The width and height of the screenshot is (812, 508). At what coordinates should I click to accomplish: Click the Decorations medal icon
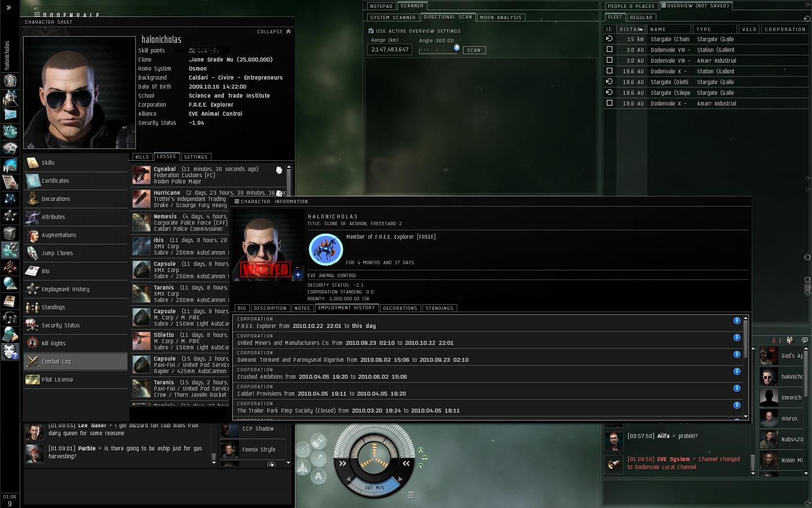click(33, 199)
